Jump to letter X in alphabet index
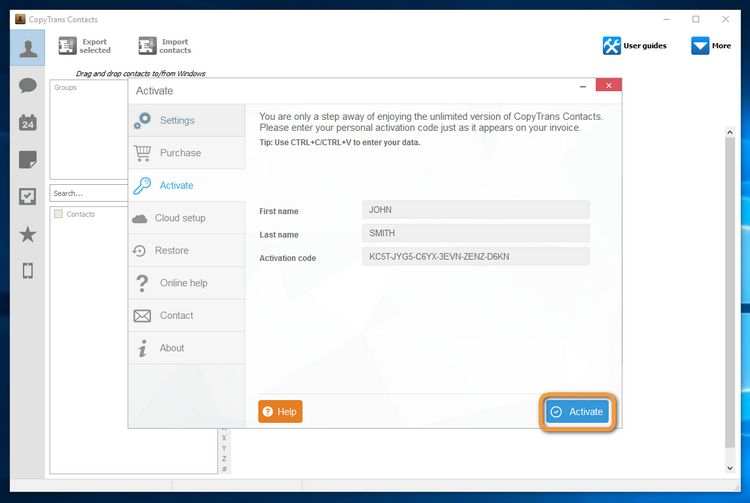 click(x=224, y=438)
